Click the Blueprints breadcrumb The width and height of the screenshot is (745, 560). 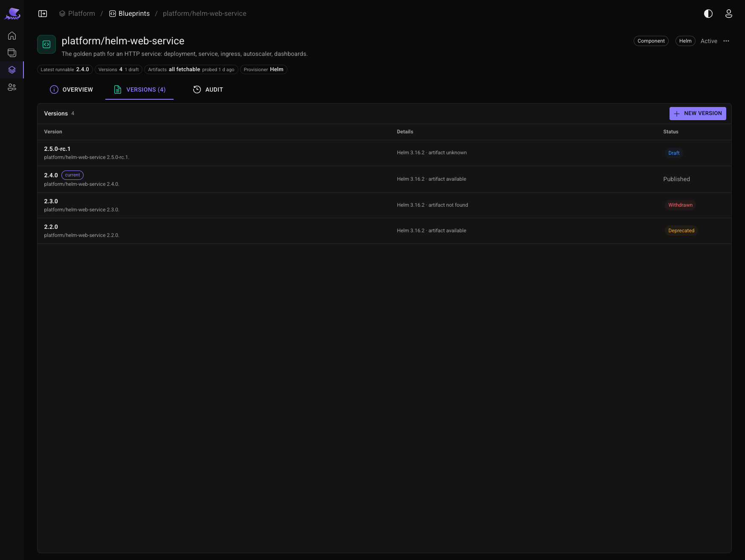[x=130, y=14]
